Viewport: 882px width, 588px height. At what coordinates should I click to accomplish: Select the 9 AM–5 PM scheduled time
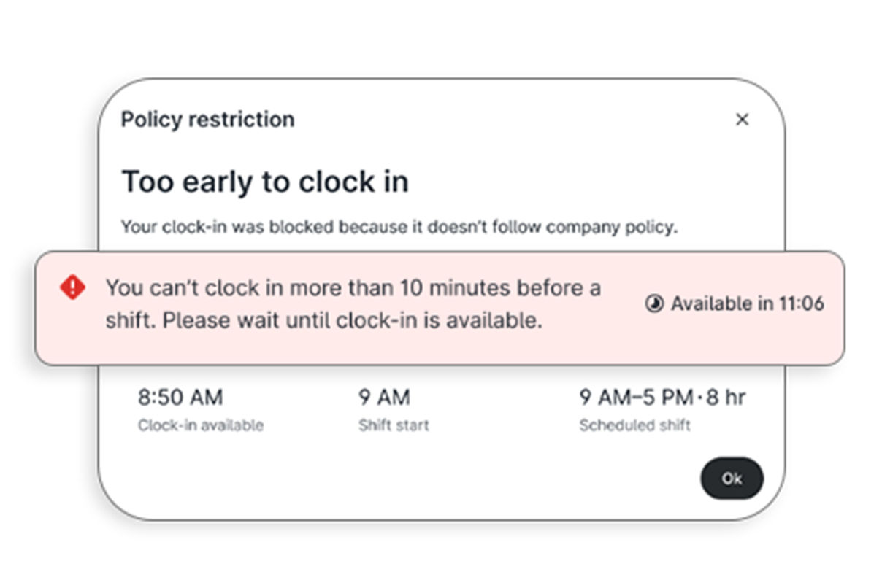(636, 398)
